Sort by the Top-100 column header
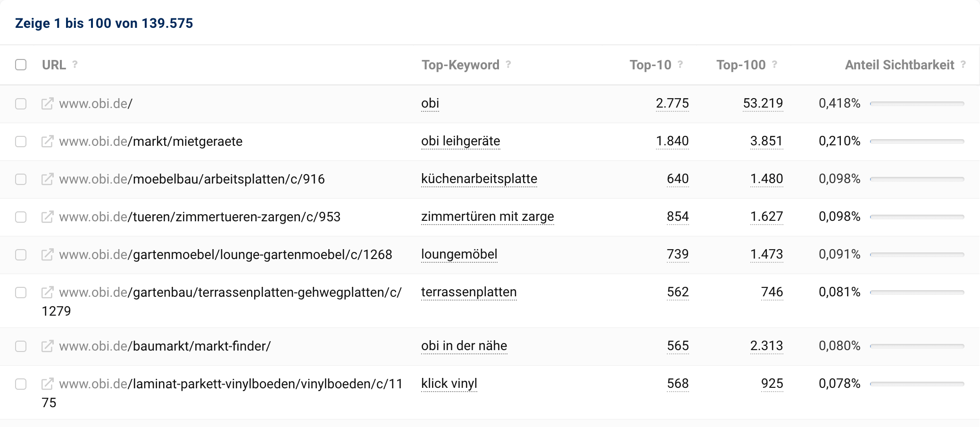Image resolution: width=980 pixels, height=427 pixels. (x=741, y=65)
